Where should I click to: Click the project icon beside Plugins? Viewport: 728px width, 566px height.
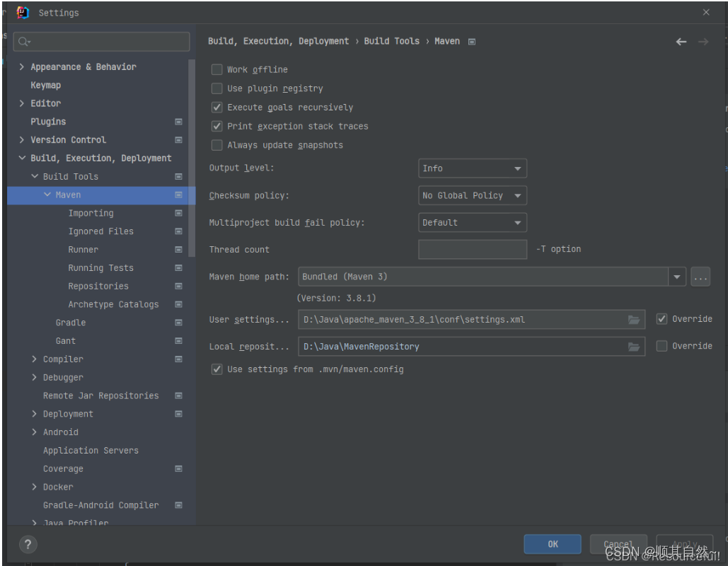(x=178, y=122)
